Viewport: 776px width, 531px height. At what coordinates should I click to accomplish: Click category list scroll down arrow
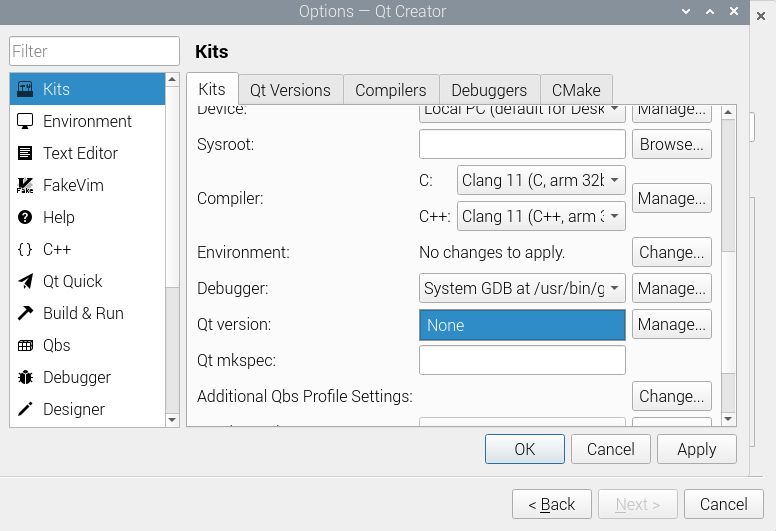point(172,420)
